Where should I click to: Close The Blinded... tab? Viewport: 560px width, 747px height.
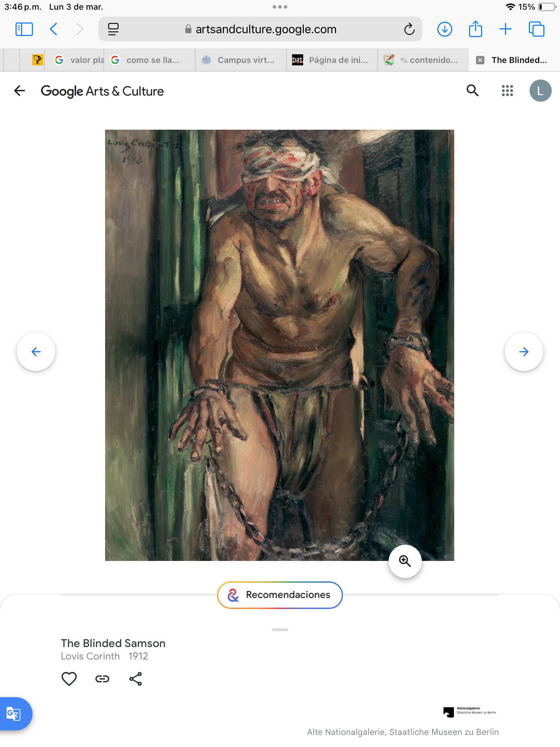(x=480, y=60)
